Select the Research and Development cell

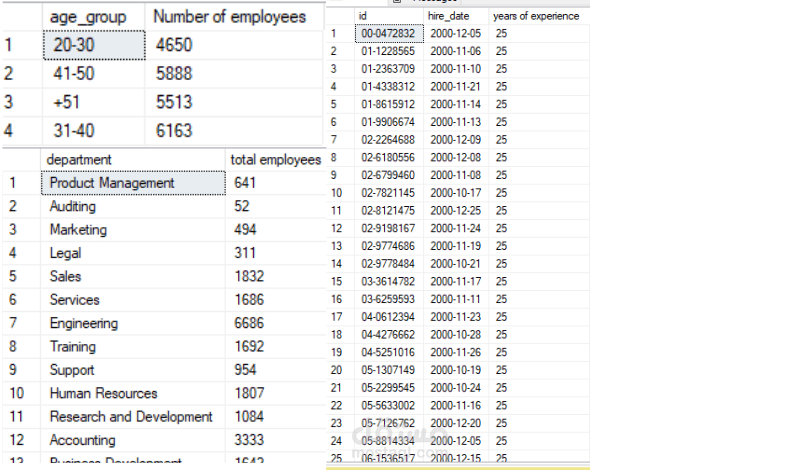pos(133,417)
